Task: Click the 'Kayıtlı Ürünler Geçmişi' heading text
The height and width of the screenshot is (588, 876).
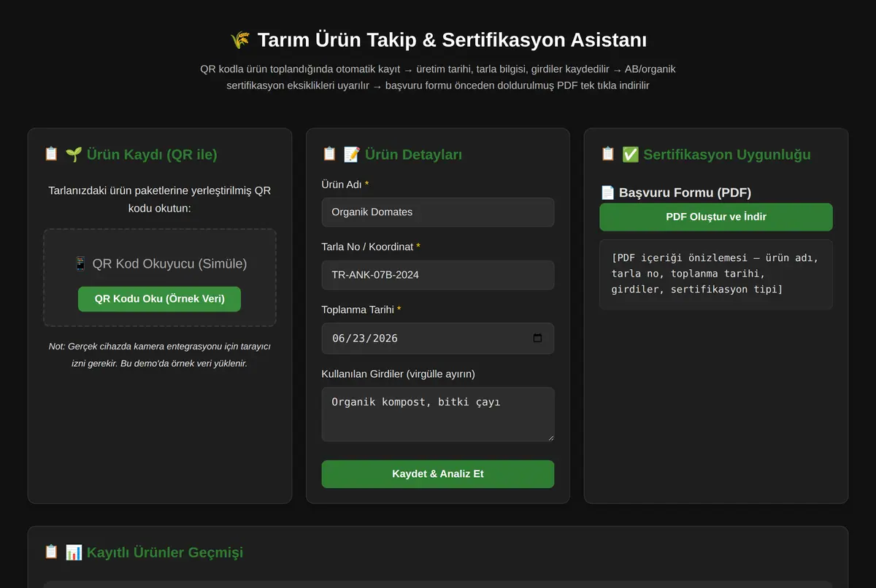Action: [x=165, y=552]
